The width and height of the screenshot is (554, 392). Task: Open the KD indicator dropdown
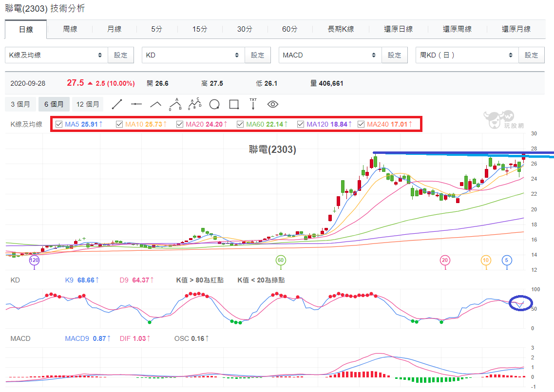[193, 55]
